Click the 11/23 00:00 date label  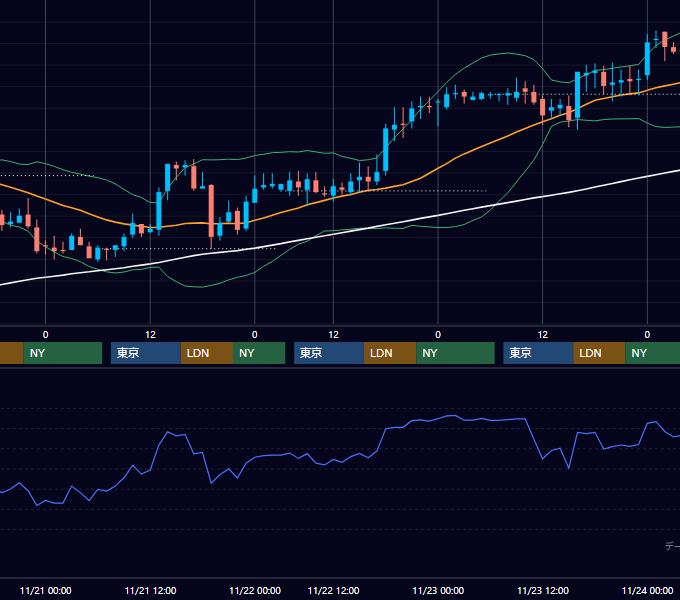438,590
